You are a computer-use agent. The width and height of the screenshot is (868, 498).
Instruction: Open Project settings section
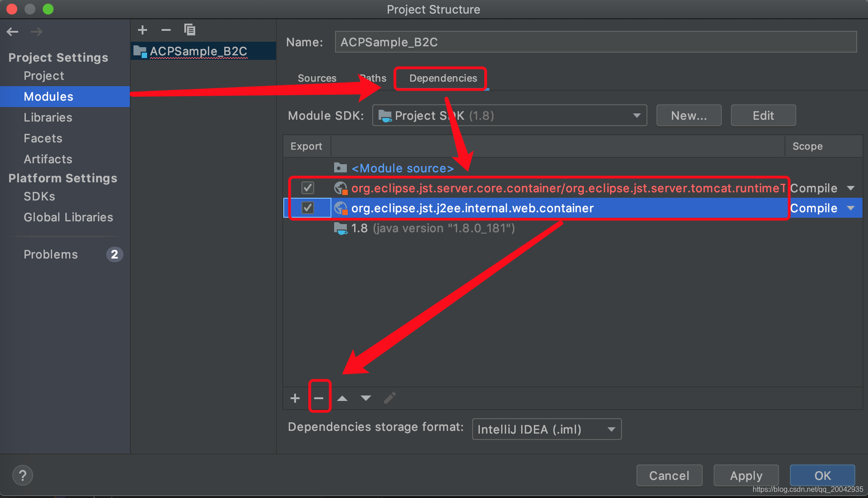[44, 76]
